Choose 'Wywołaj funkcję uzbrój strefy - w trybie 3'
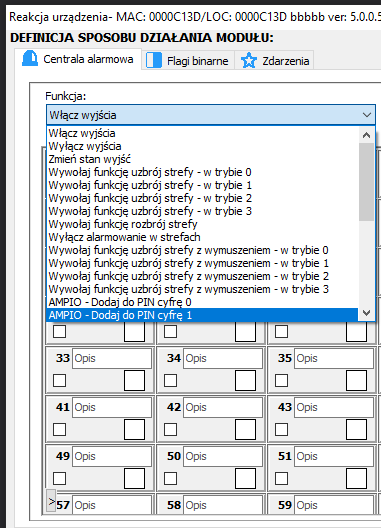Screen dimensions: 381x528 (202, 211)
